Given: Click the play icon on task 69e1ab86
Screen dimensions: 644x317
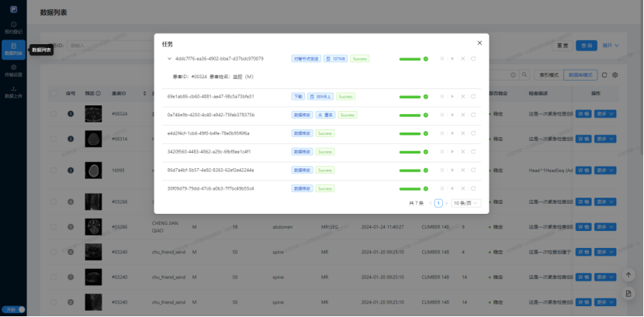Looking at the screenshot, I should [x=452, y=96].
